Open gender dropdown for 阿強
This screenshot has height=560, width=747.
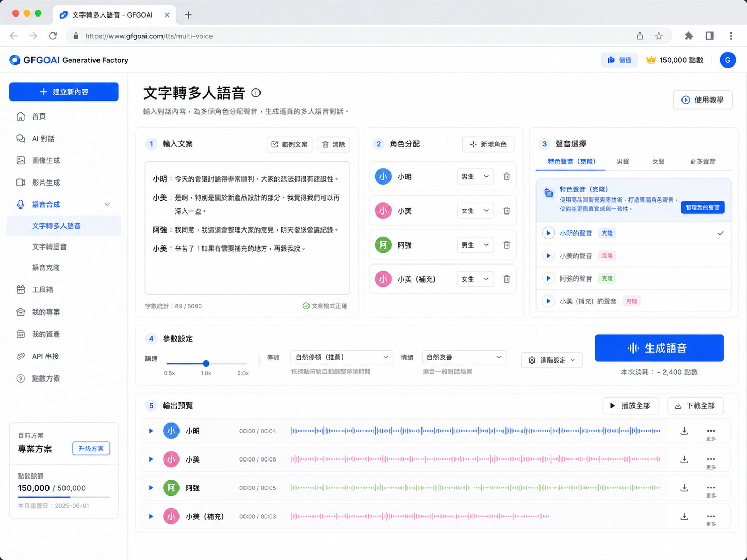click(x=475, y=245)
